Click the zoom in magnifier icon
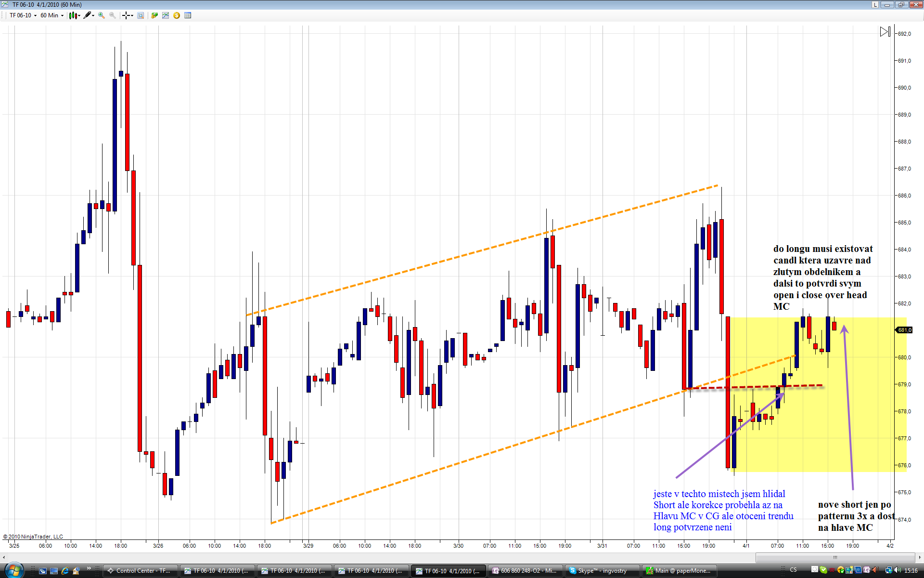The width and height of the screenshot is (924, 578). pyautogui.click(x=101, y=15)
